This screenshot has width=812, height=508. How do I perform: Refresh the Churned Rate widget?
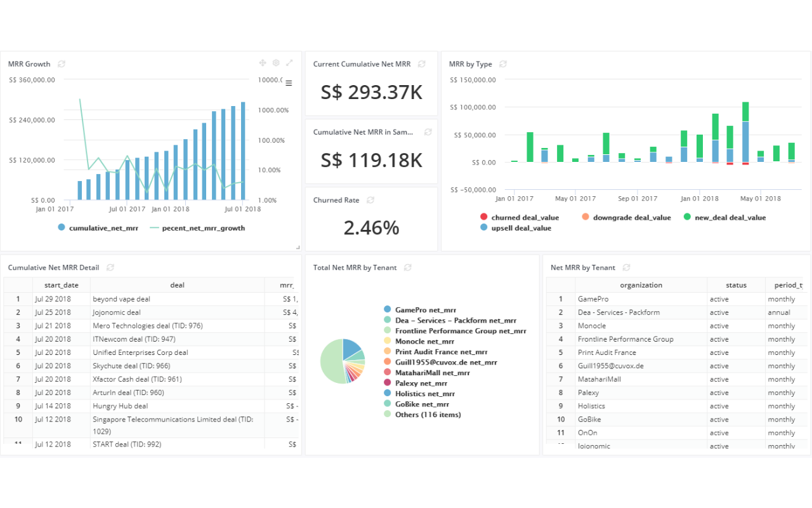click(x=370, y=200)
